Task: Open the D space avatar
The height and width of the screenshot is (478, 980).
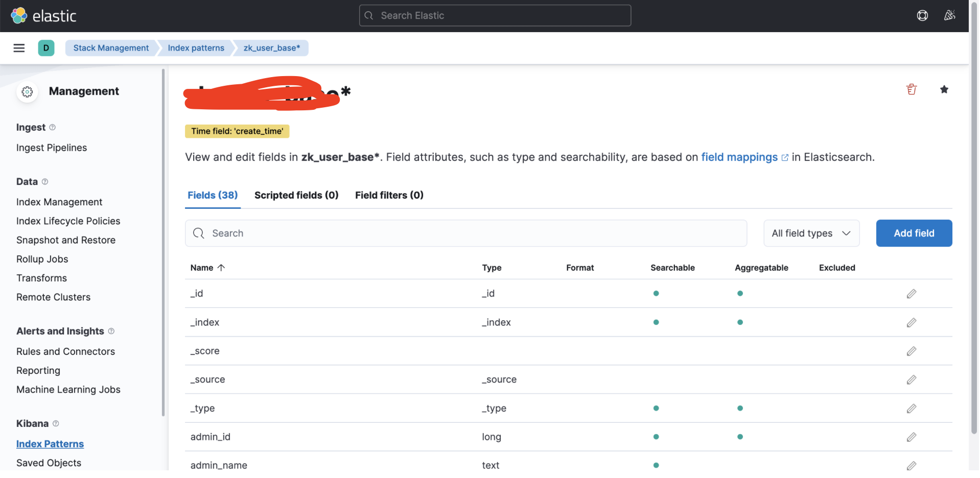Action: coord(46,48)
